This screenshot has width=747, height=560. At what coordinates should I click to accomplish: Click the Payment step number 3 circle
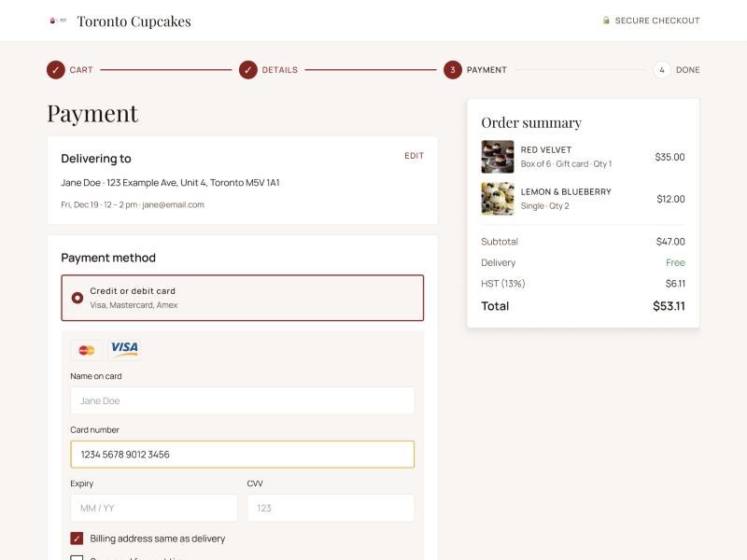click(453, 70)
